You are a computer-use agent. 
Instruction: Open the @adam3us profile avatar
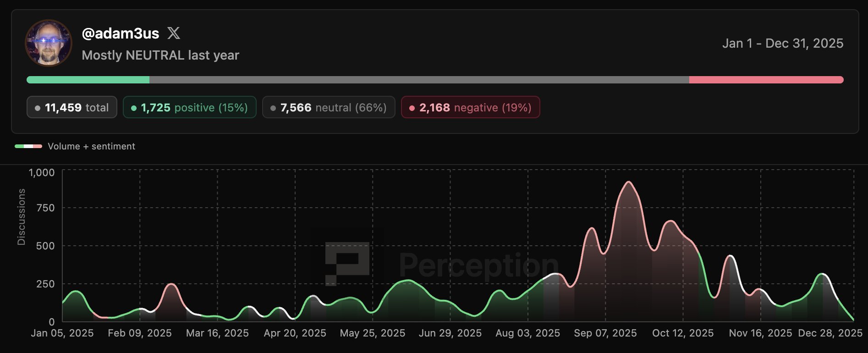pos(48,43)
